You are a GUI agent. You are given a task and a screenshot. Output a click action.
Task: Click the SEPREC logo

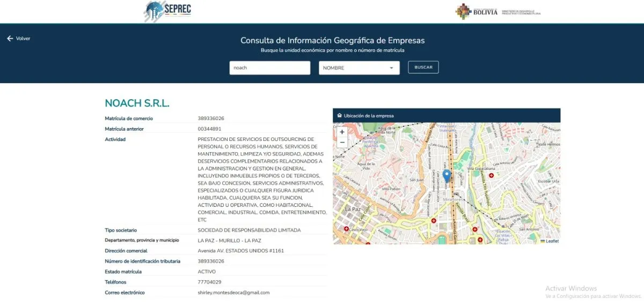pos(168,11)
